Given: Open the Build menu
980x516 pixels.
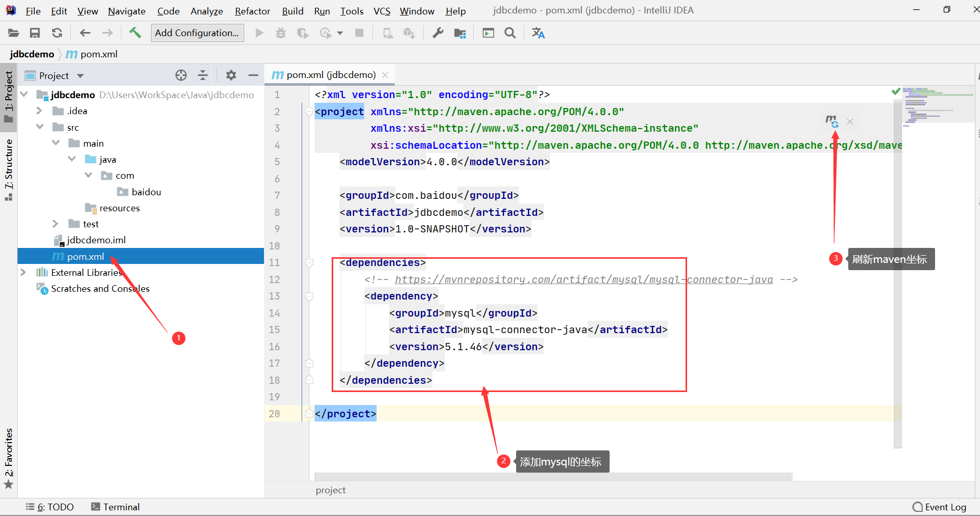Looking at the screenshot, I should [x=292, y=11].
